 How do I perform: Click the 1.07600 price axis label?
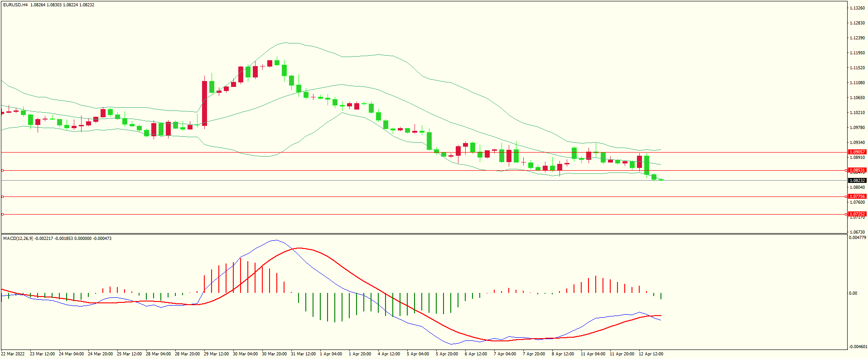(858, 202)
